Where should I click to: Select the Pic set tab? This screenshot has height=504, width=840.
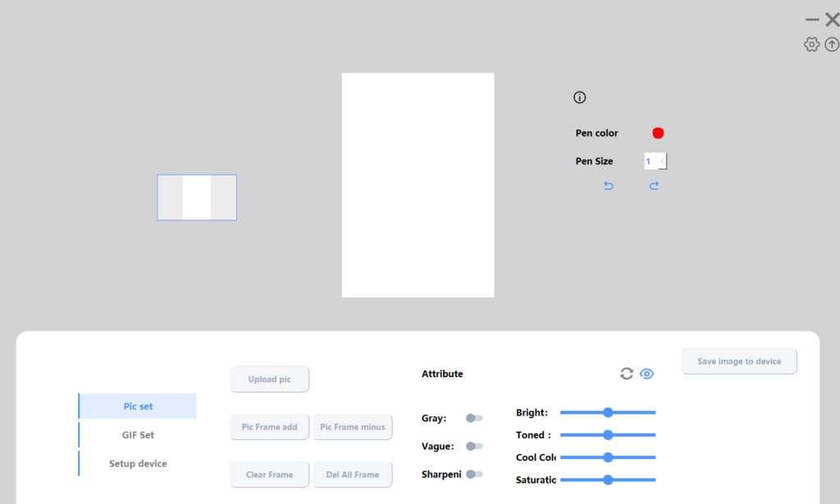click(138, 406)
